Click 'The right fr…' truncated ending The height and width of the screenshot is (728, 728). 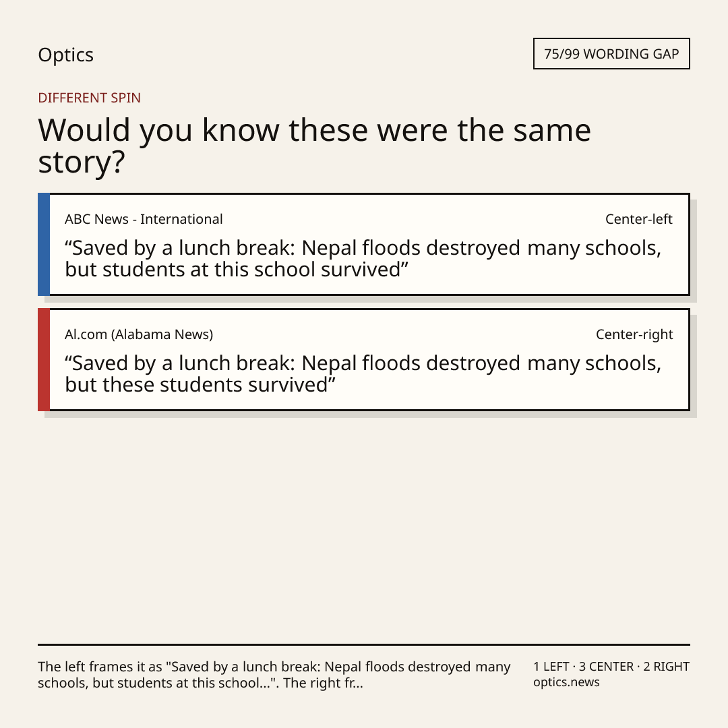pos(323,683)
